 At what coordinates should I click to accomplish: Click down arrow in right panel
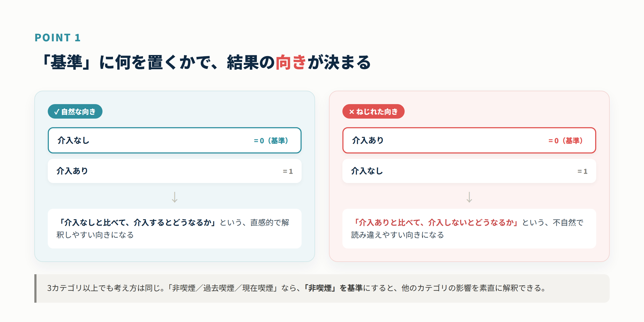coord(469,197)
